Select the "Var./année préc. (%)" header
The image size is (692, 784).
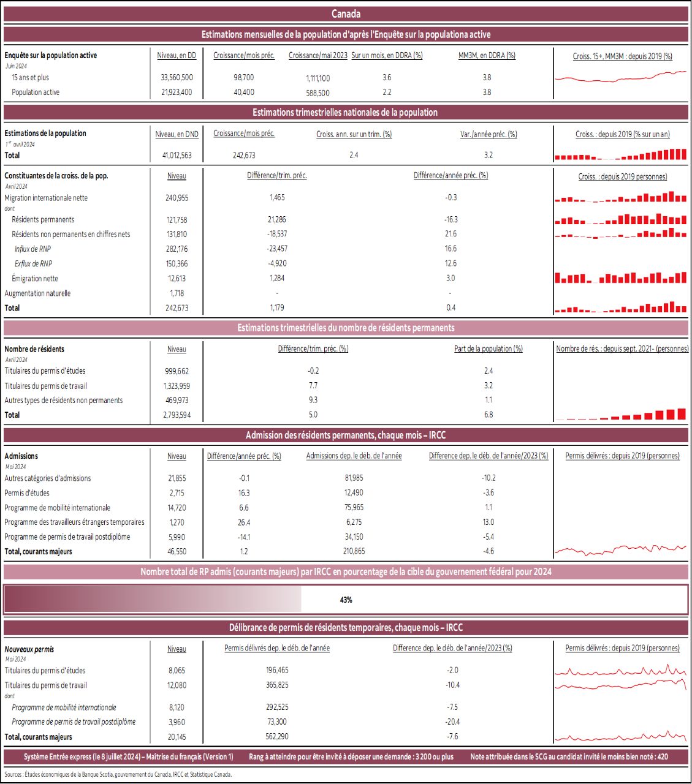tap(489, 134)
